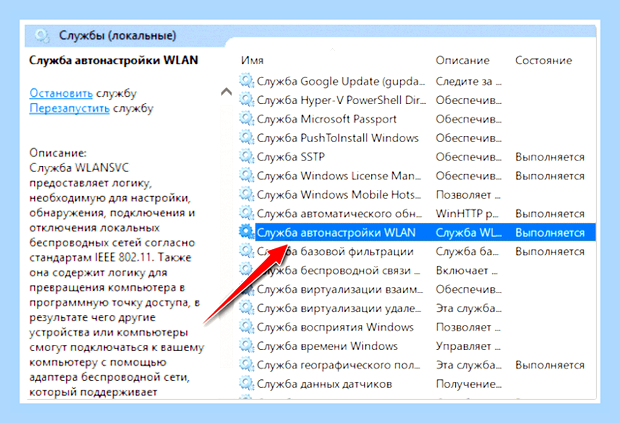620x423 pixels.
Task: Click Перезапустить link to restart service
Action: click(x=69, y=108)
